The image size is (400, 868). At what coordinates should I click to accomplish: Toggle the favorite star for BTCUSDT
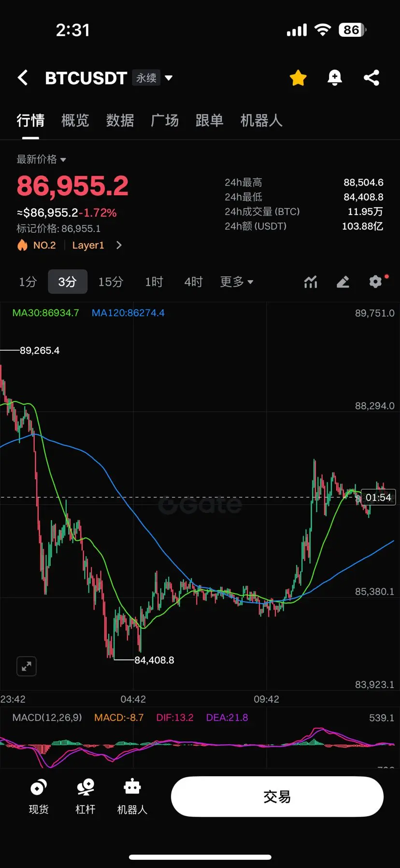click(298, 78)
